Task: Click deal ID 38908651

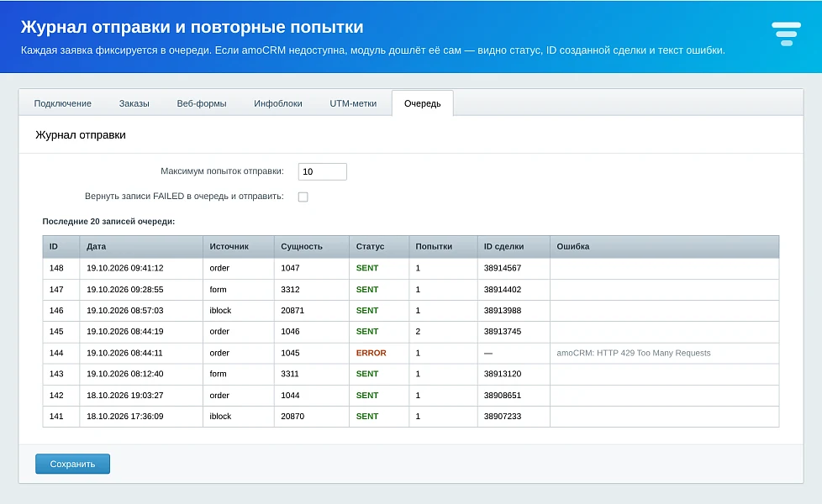Action: tap(503, 396)
